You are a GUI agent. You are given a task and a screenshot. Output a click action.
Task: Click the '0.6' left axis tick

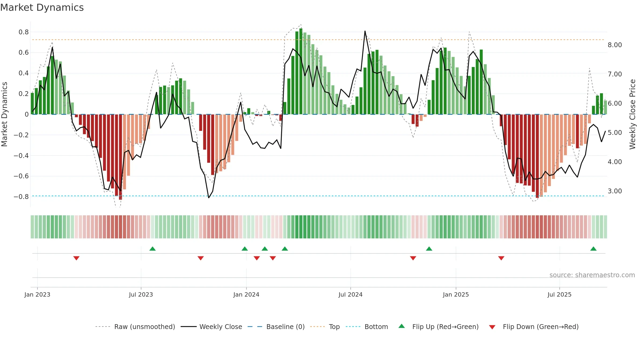tap(24, 53)
